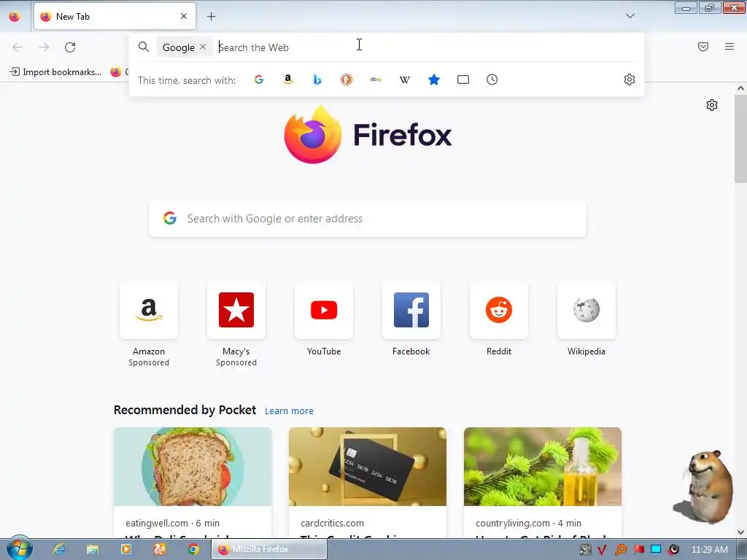Viewport: 747px width, 560px height.
Task: Expand the list all tabs chevron
Action: pos(630,16)
